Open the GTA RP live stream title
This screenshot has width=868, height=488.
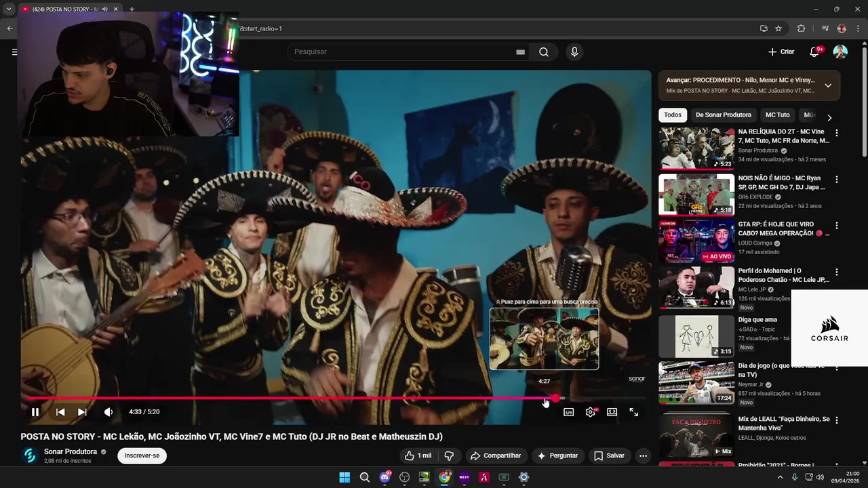click(784, 228)
